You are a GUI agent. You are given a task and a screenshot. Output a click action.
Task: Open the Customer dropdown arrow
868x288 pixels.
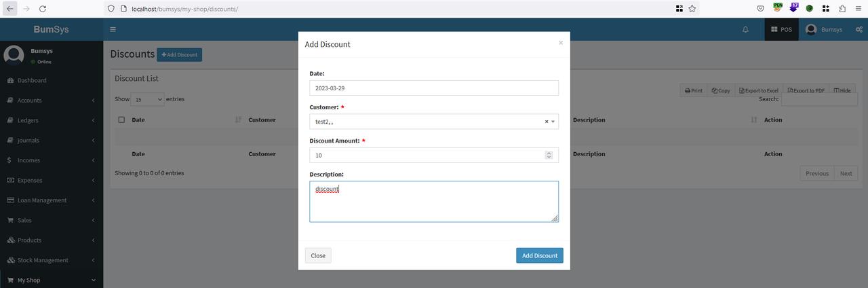click(553, 122)
